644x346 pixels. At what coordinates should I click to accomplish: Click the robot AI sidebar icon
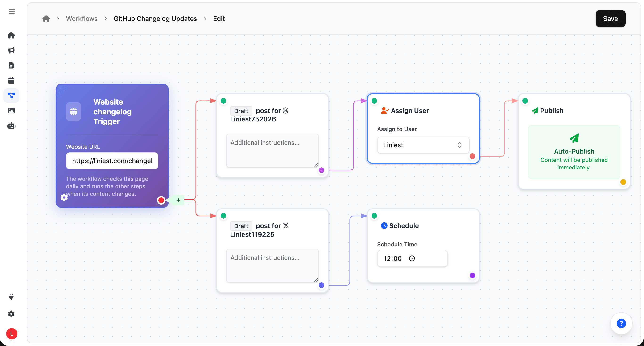pos(11,126)
